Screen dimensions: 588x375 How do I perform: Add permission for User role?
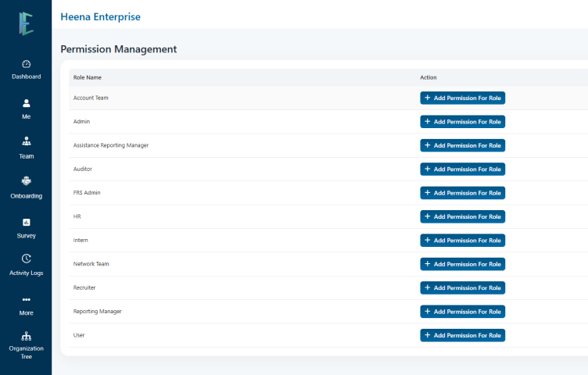[x=462, y=335]
